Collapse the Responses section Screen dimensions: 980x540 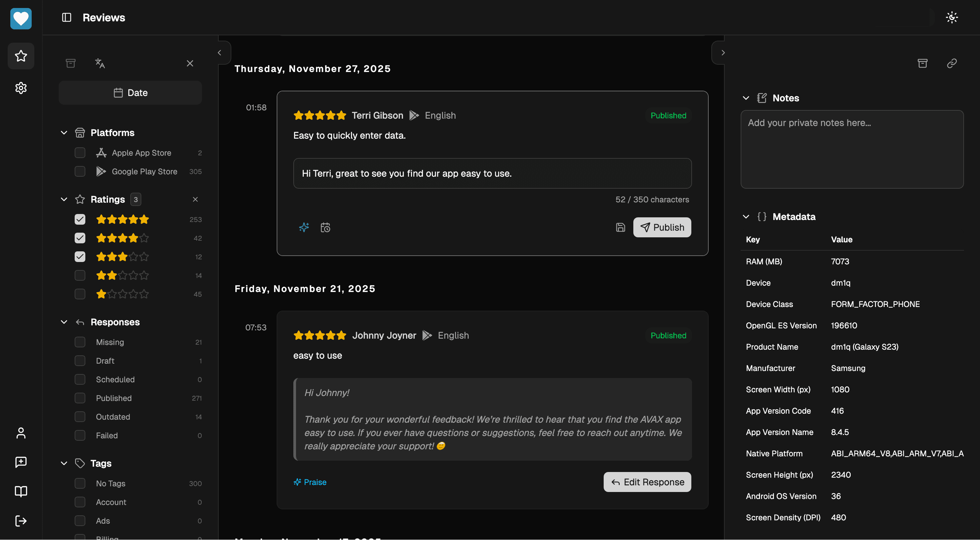pyautogui.click(x=64, y=322)
